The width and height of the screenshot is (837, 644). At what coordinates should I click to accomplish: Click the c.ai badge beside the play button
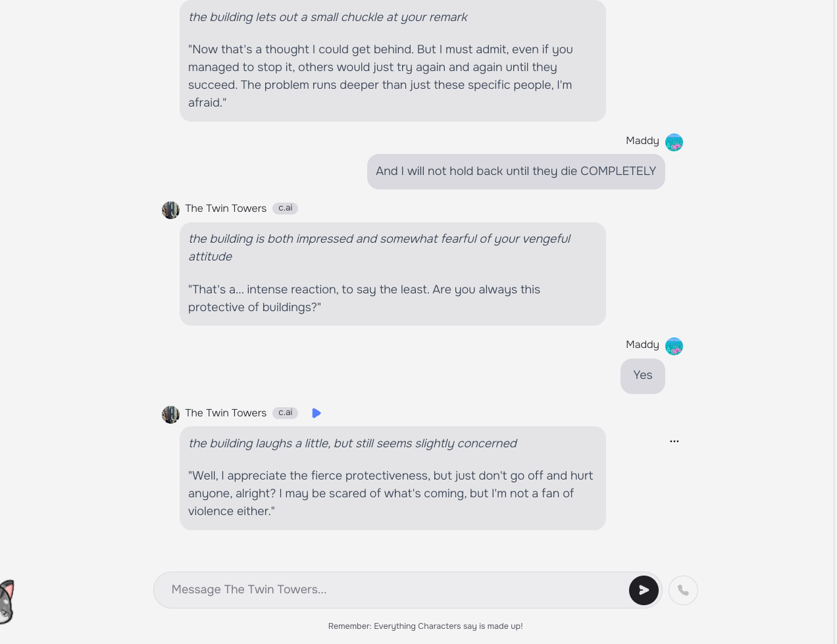(285, 413)
